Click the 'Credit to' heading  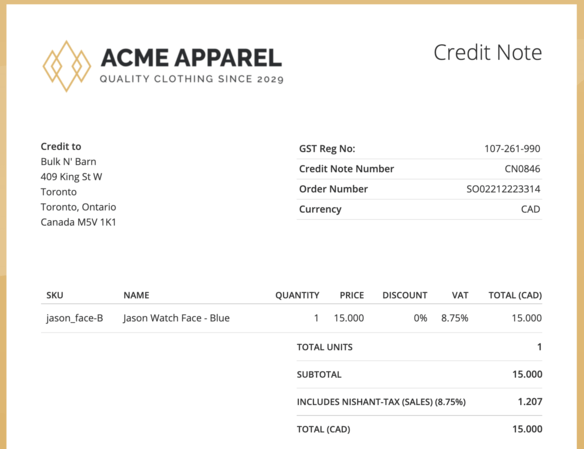click(x=61, y=146)
